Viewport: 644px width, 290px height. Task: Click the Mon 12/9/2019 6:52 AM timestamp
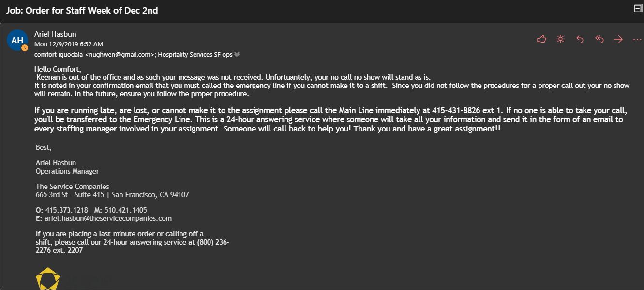[68, 44]
